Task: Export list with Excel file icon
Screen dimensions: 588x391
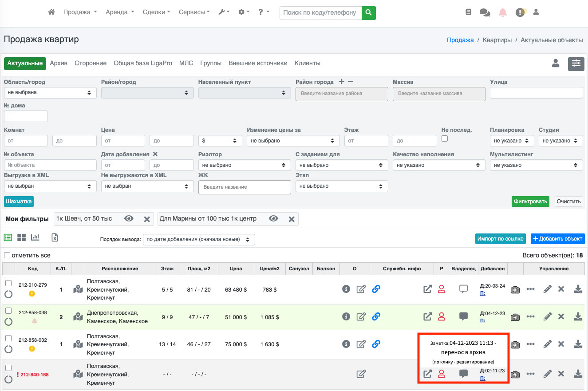Action: click(55, 237)
